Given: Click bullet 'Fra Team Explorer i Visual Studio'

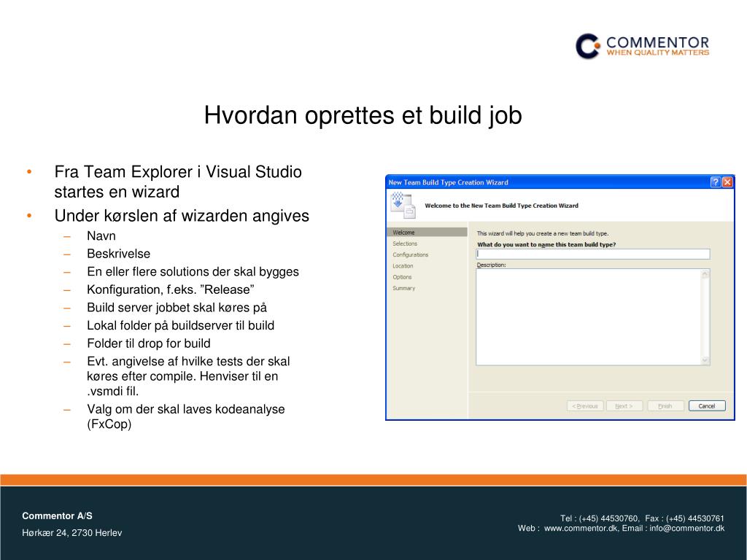Looking at the screenshot, I should coord(178,182).
